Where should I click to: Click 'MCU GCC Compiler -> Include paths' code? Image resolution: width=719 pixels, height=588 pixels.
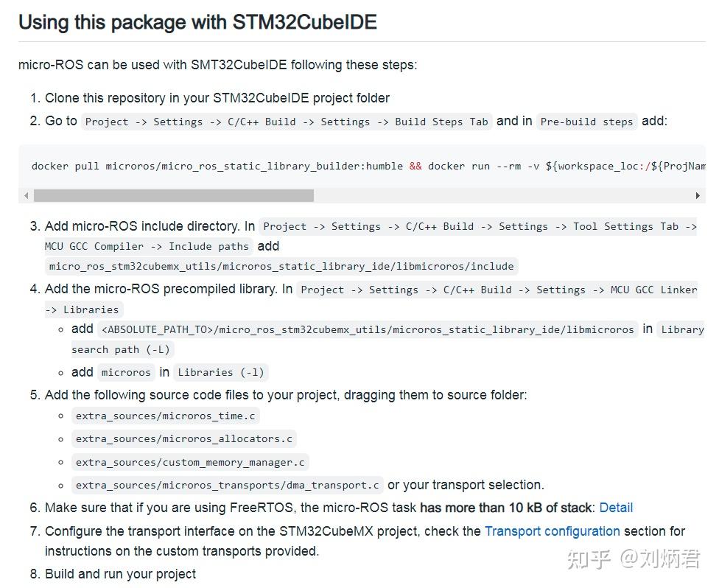coord(147,246)
